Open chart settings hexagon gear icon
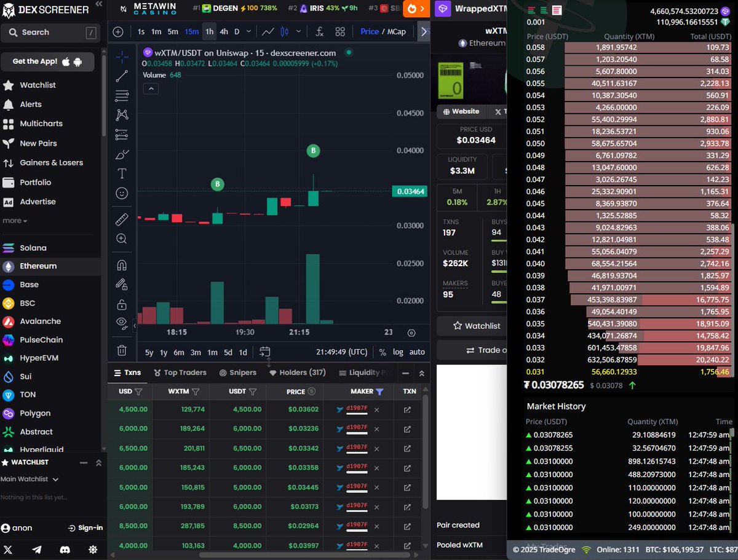Image resolution: width=738 pixels, height=560 pixels. point(411,333)
